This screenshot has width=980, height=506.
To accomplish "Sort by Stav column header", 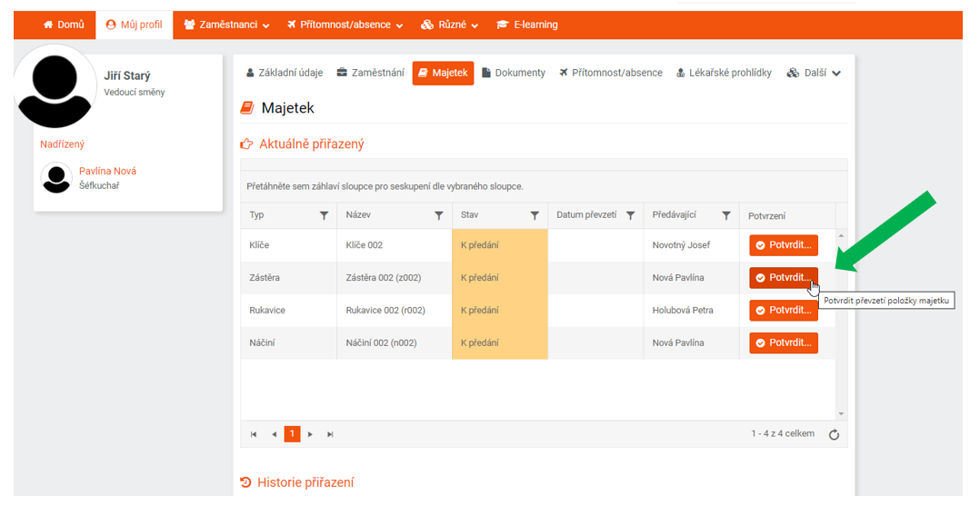I will (469, 215).
